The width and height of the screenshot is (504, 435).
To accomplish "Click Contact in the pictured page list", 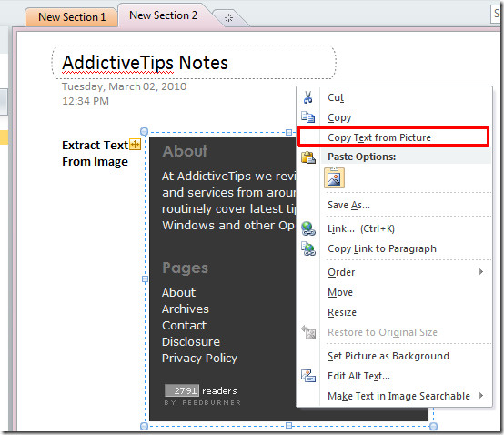I will 184,326.
